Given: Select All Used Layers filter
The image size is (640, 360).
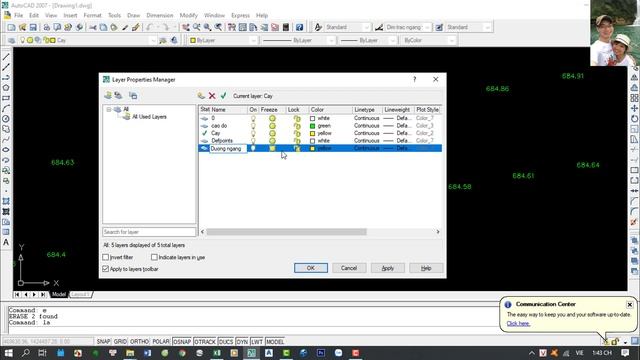Looking at the screenshot, I should (149, 117).
